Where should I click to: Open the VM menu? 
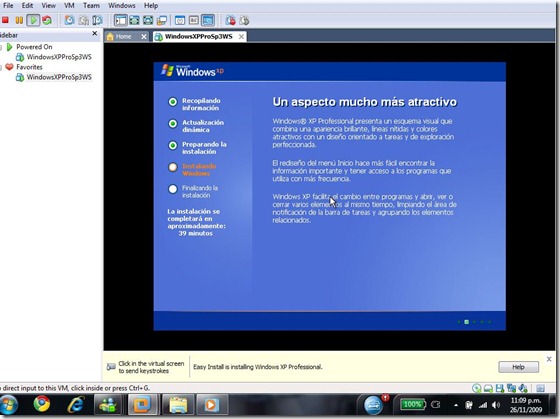coord(69,6)
